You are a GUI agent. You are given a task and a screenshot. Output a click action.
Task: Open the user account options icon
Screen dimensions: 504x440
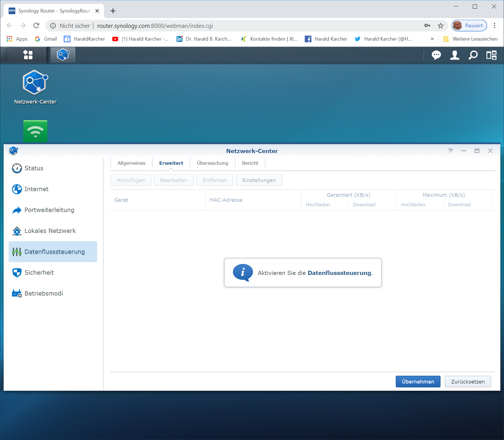[x=454, y=55]
